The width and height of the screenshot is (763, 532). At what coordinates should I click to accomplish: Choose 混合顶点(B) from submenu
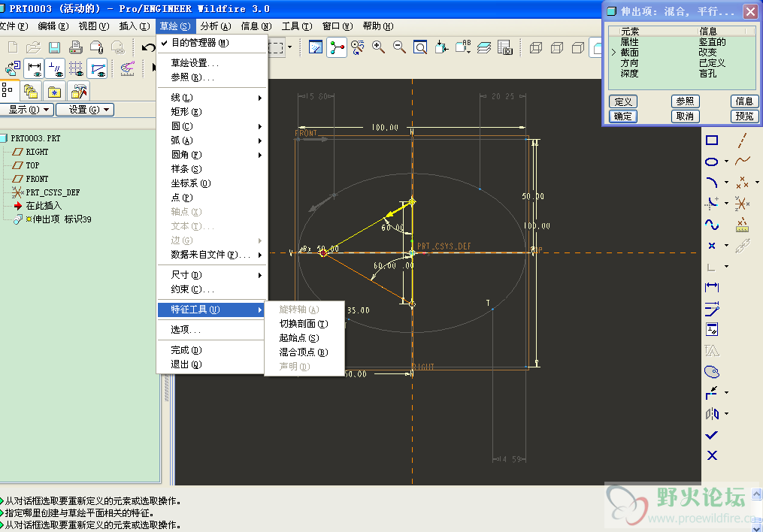(x=304, y=352)
